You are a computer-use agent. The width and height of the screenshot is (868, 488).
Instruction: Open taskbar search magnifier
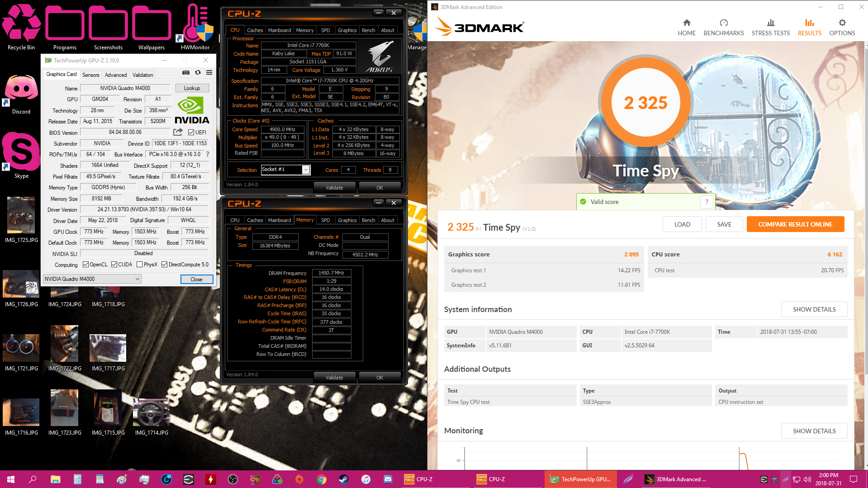tap(33, 479)
